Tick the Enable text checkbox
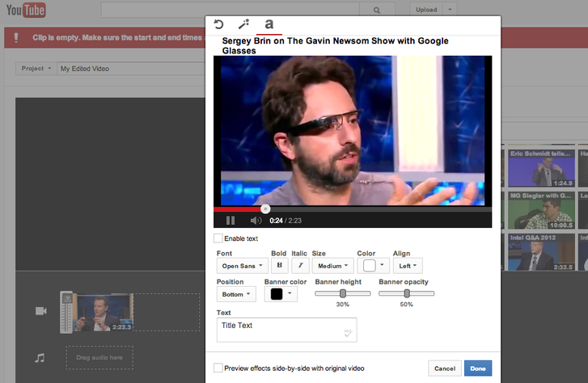 [x=218, y=238]
